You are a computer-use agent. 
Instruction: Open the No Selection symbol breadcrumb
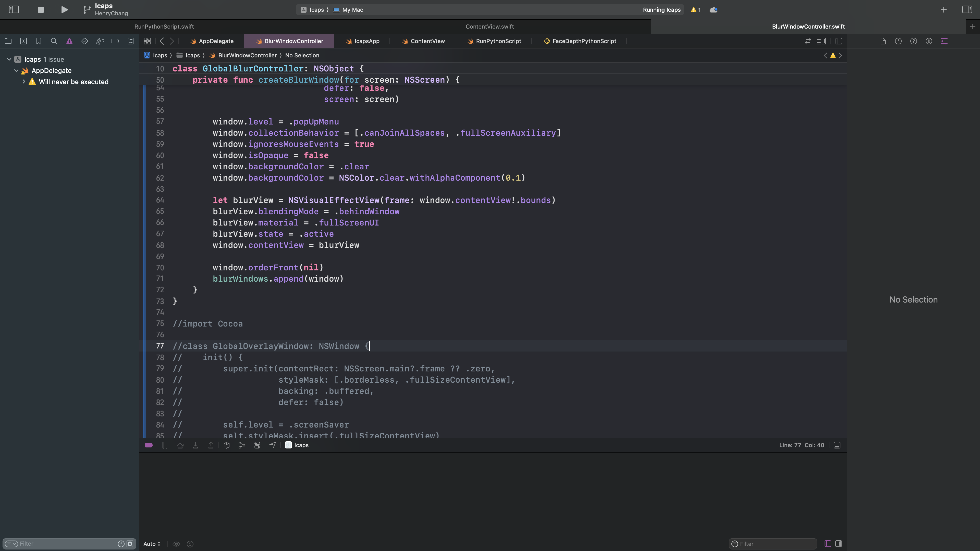tap(302, 56)
